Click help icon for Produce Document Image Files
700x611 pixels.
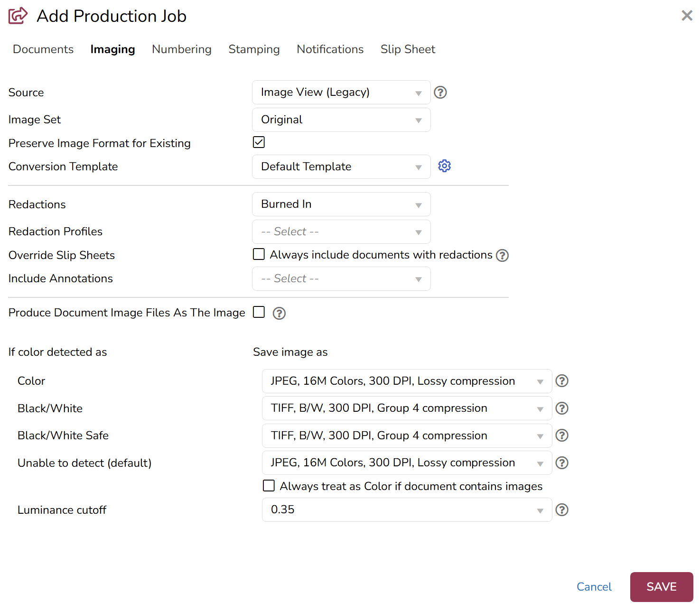(x=279, y=314)
